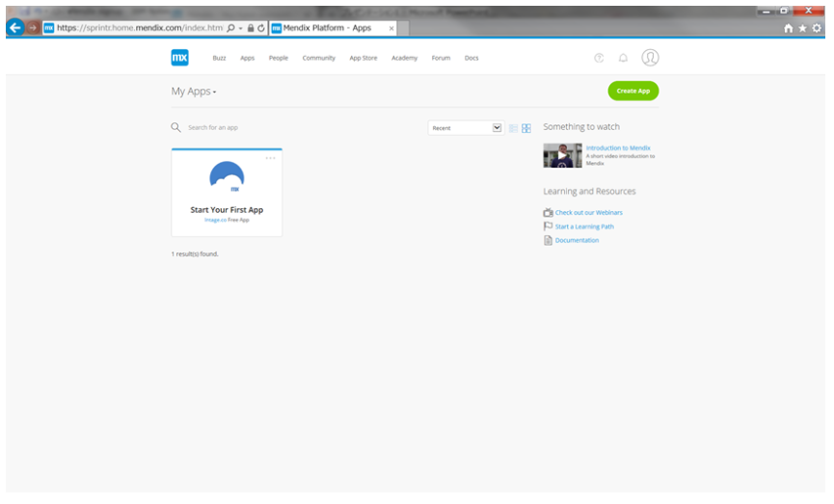Expand the My Apps dropdown
The height and width of the screenshot is (504, 834).
click(194, 92)
